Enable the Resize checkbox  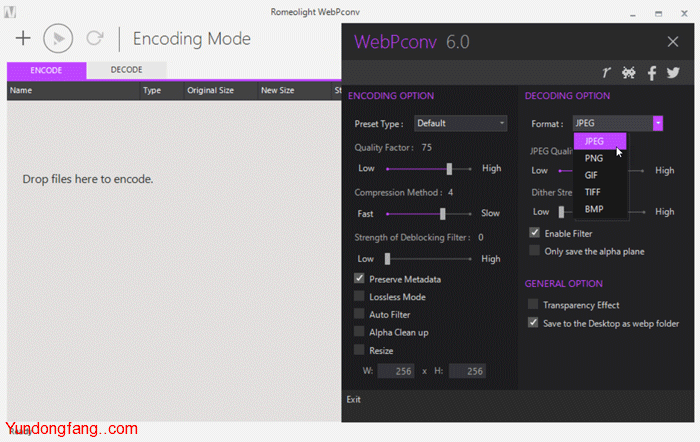pos(359,350)
